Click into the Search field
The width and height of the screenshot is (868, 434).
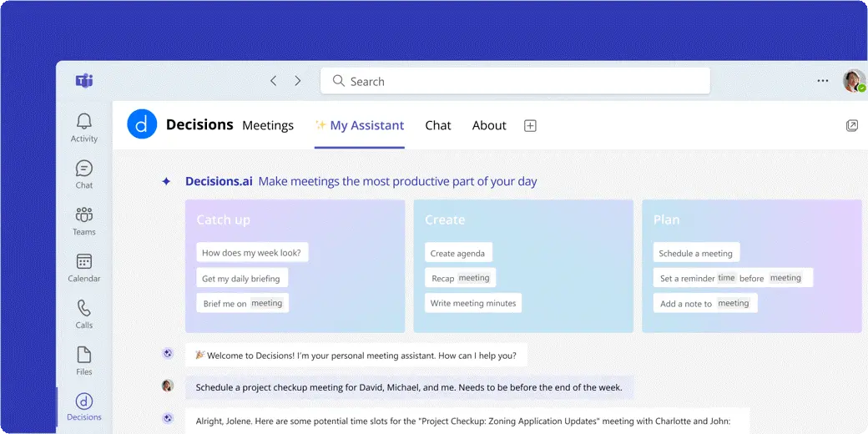(x=515, y=81)
